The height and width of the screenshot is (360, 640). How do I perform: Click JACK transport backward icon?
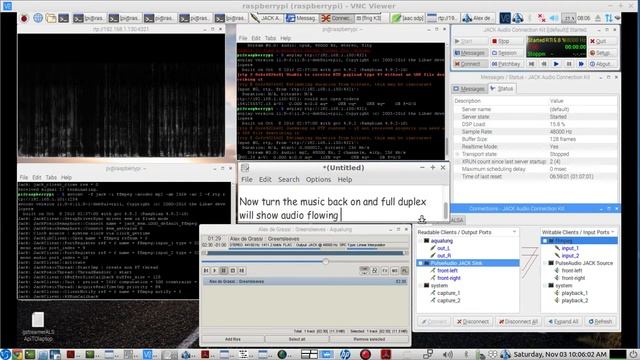544,64
